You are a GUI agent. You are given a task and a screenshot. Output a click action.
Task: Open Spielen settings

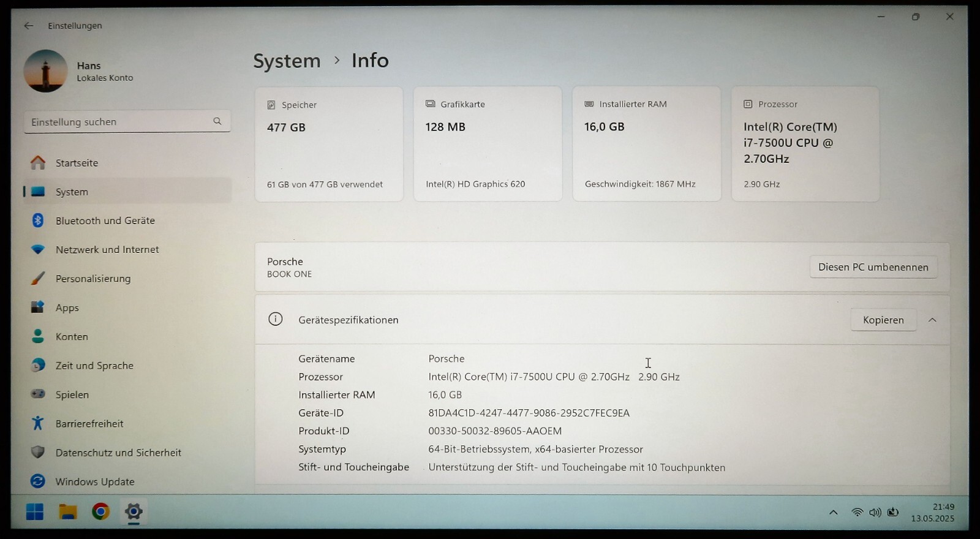[x=127, y=394]
